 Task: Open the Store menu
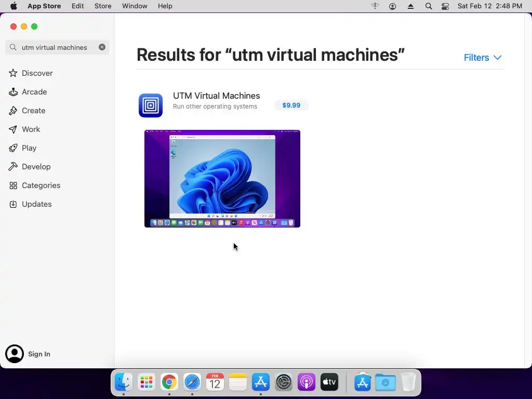[103, 6]
